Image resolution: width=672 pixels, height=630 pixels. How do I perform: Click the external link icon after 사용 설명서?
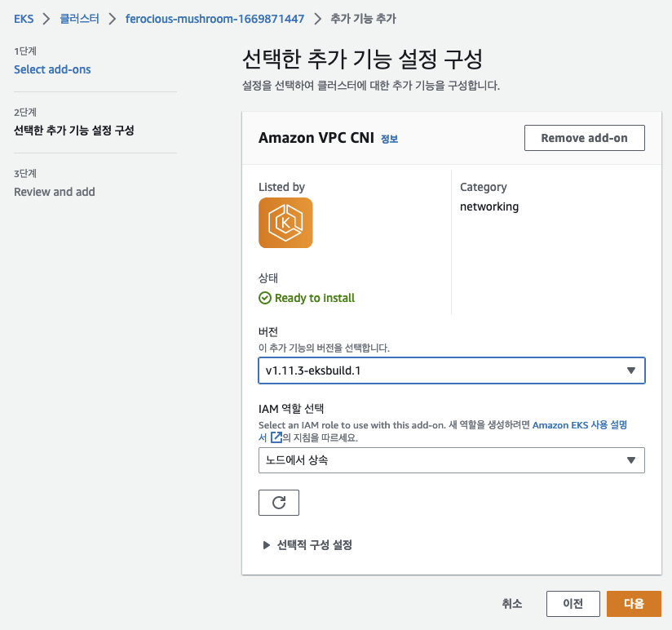[x=276, y=437]
